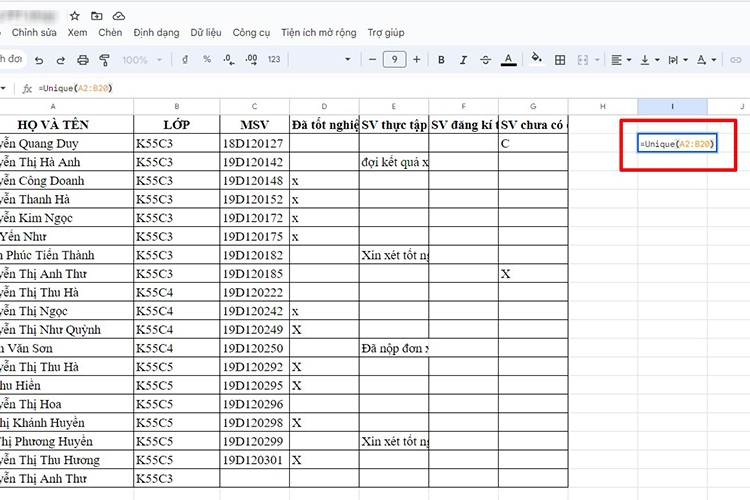The image size is (750, 500).
Task: Select column I header
Action: (x=673, y=106)
